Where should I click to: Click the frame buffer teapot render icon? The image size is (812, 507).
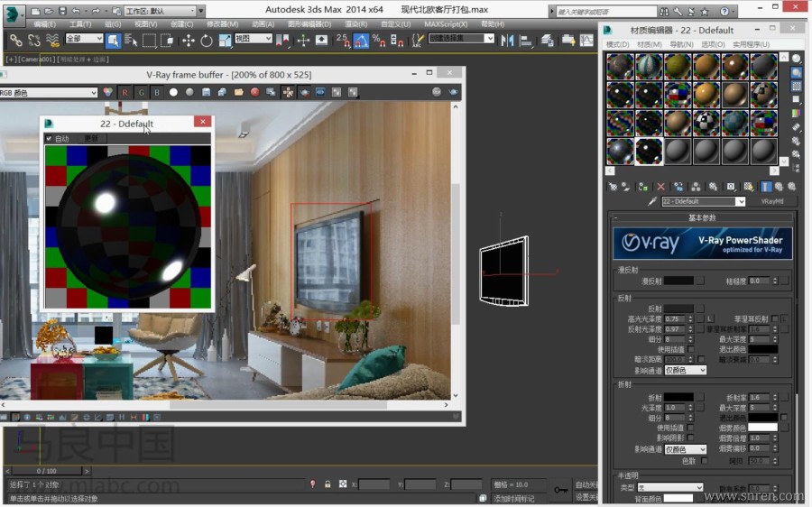454,92
